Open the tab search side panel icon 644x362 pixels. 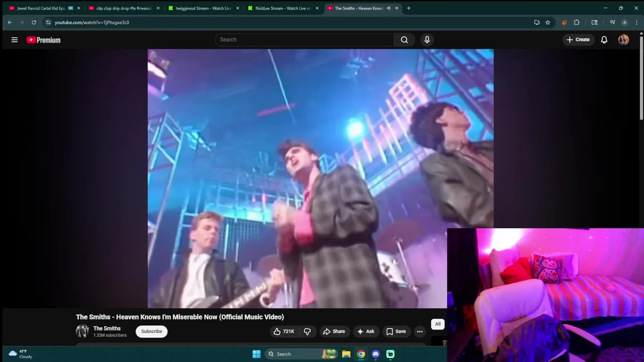pos(595,22)
